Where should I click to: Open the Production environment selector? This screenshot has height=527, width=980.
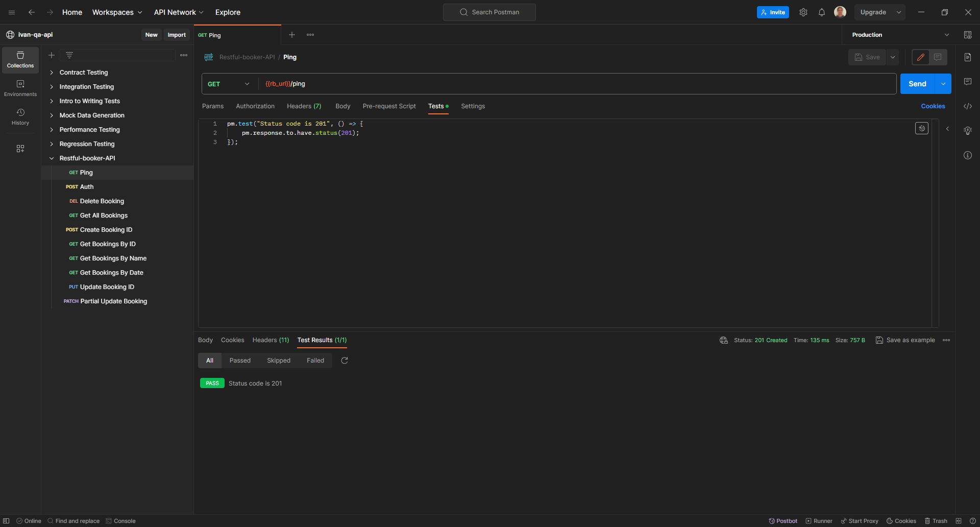pyautogui.click(x=900, y=35)
